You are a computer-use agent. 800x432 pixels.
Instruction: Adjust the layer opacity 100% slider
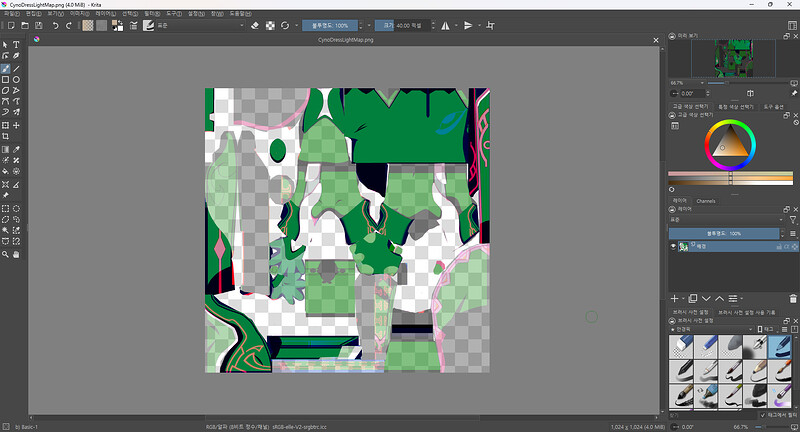[x=724, y=234]
